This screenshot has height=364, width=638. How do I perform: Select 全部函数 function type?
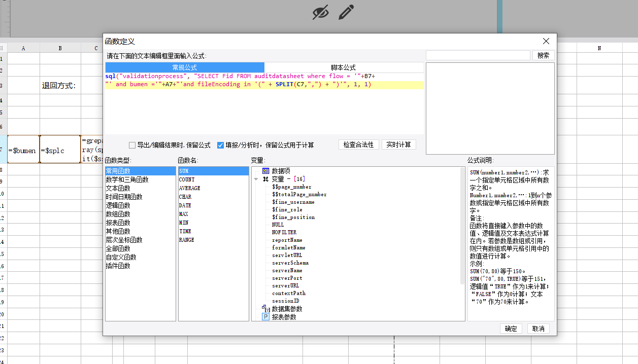141,249
